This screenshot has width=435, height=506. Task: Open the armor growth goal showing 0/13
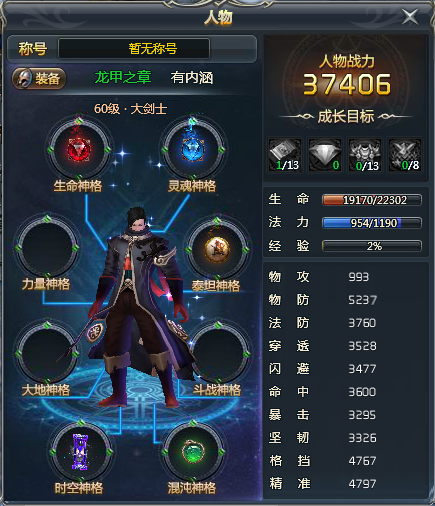click(x=365, y=155)
